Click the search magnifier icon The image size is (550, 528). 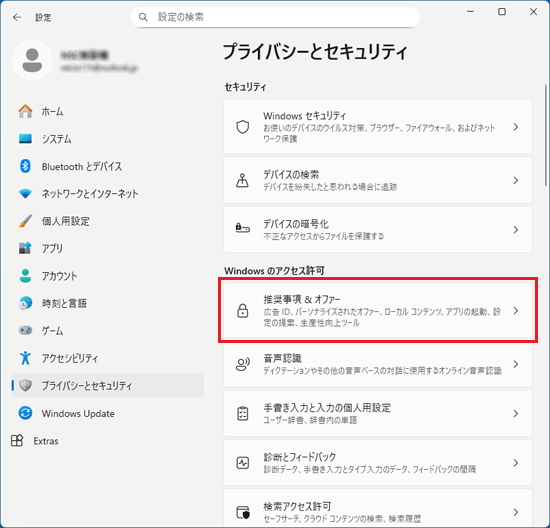[x=143, y=17]
